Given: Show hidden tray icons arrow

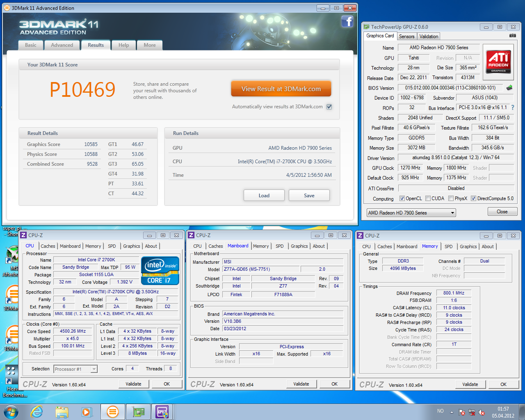Looking at the screenshot, I should [x=452, y=412].
